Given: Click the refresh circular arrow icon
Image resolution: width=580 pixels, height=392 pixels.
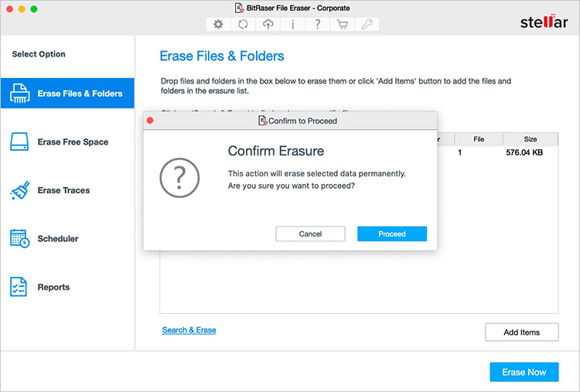Looking at the screenshot, I should point(243,25).
